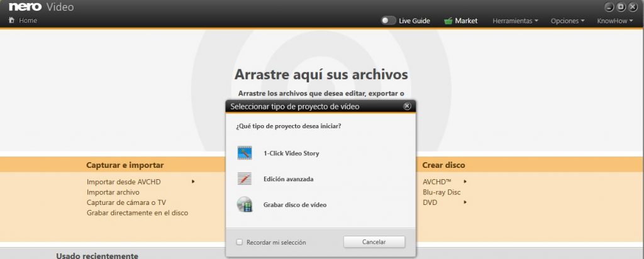Click Grabar directamente en el disco
This screenshot has width=644, height=259.
click(137, 213)
